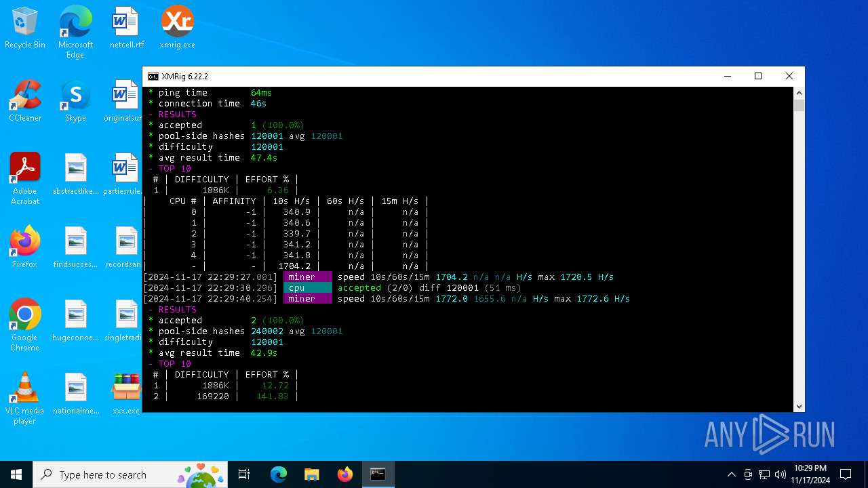Select the hugeconne image file icon

pyautogui.click(x=75, y=321)
